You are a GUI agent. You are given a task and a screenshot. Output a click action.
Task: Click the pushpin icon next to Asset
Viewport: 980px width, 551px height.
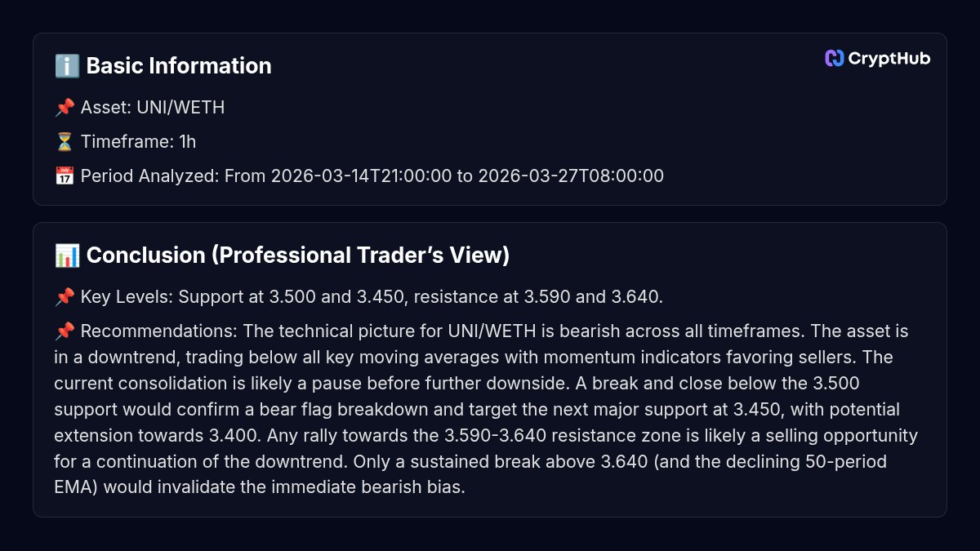click(x=65, y=108)
